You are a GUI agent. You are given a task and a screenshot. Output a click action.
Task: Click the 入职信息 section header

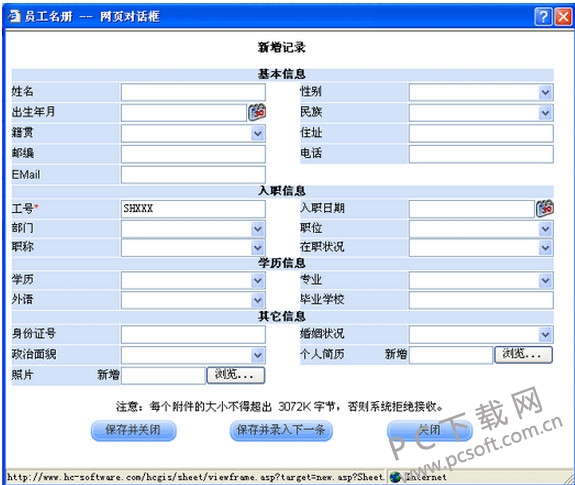click(x=282, y=191)
